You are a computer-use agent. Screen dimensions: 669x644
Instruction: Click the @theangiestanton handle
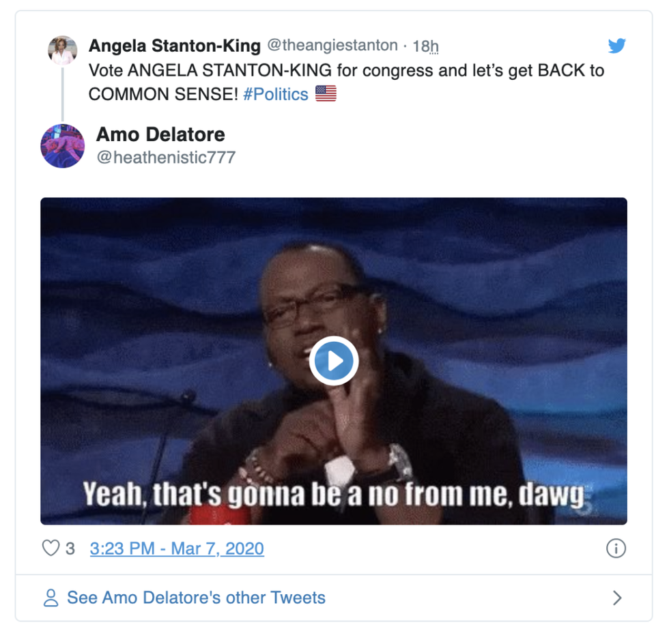point(332,46)
